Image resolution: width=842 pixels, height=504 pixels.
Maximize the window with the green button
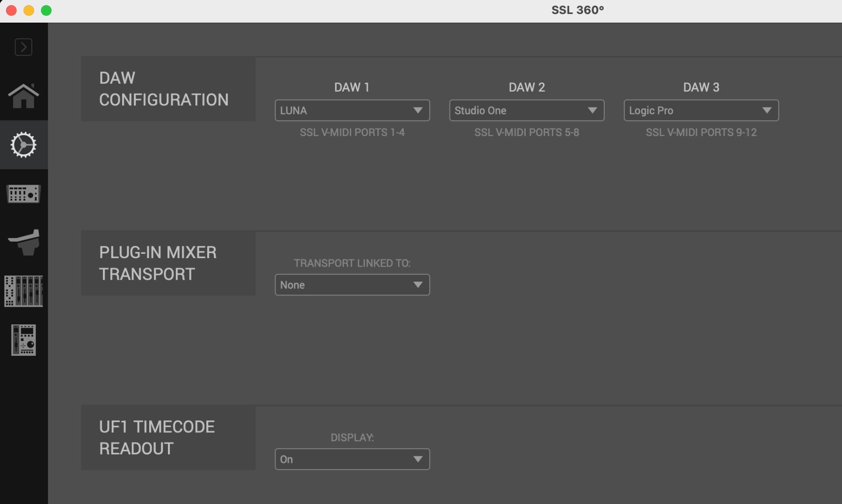(x=46, y=10)
